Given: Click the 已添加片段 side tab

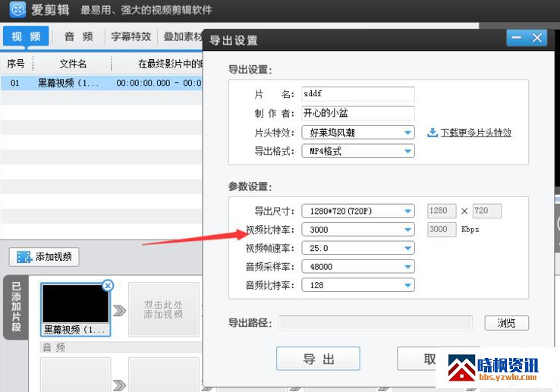Looking at the screenshot, I should click(16, 306).
